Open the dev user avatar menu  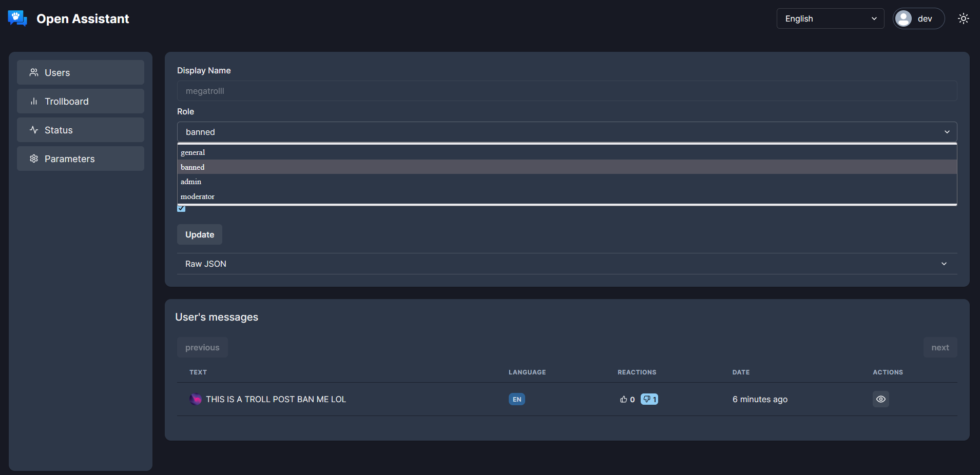pyautogui.click(x=918, y=18)
